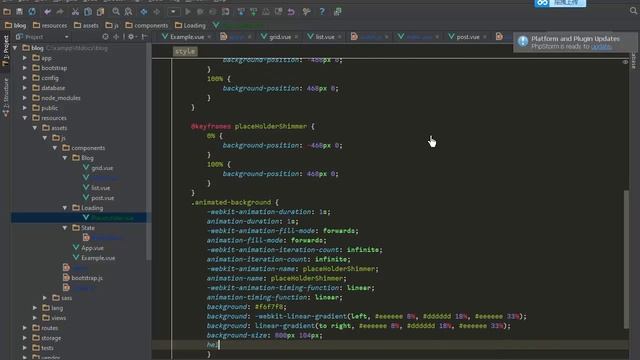Click the blog breadcrumb in navigation bar

(15, 25)
